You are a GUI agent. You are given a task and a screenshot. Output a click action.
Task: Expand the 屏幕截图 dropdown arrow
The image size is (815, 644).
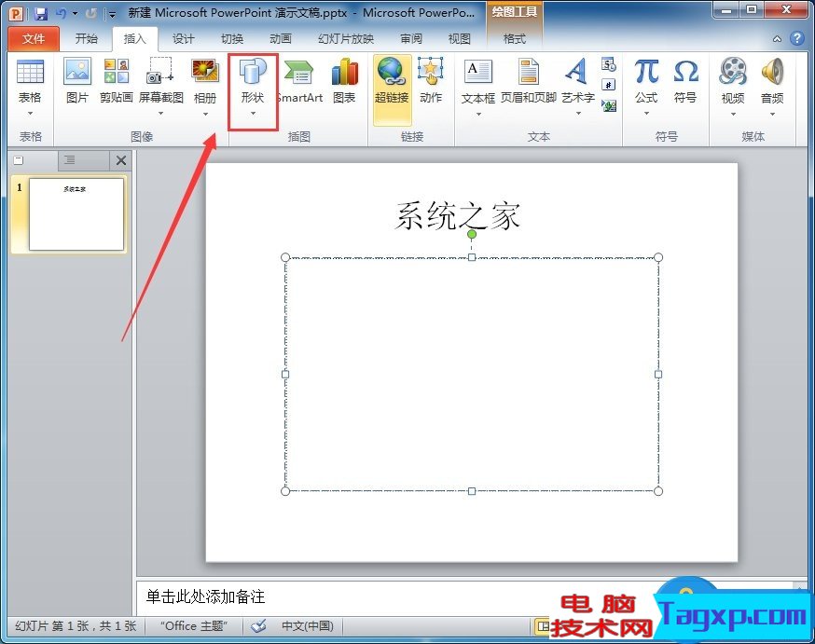pyautogui.click(x=160, y=113)
